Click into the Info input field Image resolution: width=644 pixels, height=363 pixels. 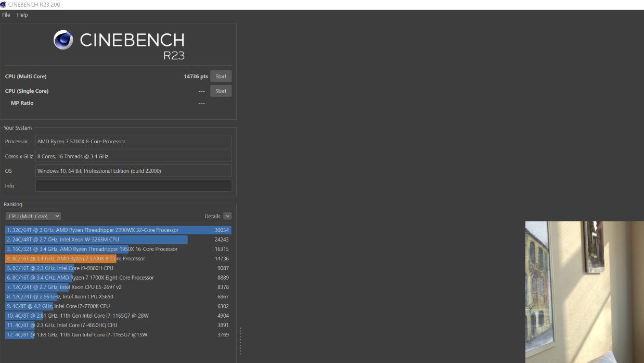coord(134,186)
